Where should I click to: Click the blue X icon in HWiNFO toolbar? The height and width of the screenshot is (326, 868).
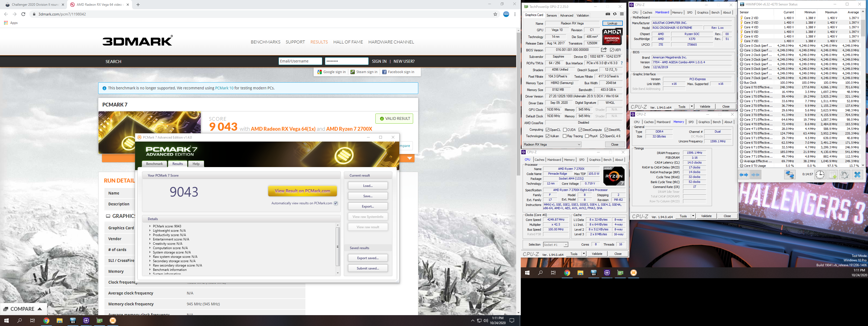pyautogui.click(x=857, y=174)
